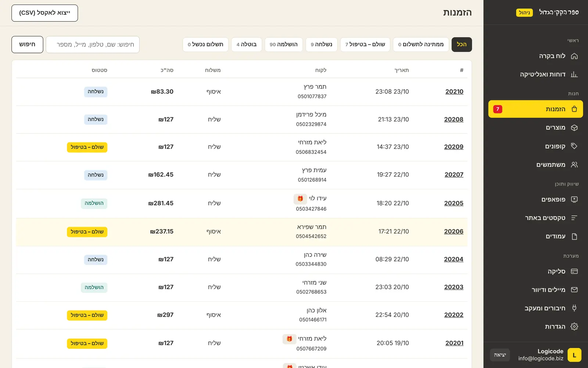Click the bar chart reports icon
Image resolution: width=588 pixels, height=368 pixels.
(574, 74)
